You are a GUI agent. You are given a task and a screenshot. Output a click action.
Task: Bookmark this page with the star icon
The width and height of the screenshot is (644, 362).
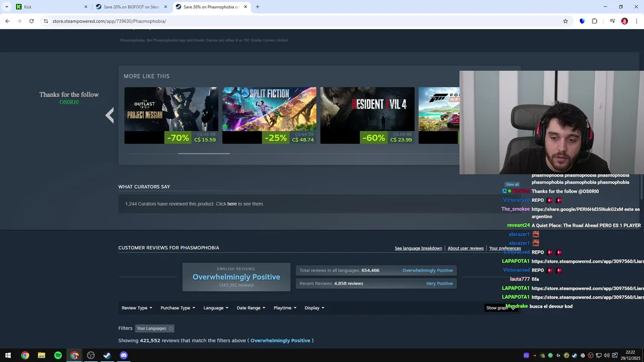[566, 21]
